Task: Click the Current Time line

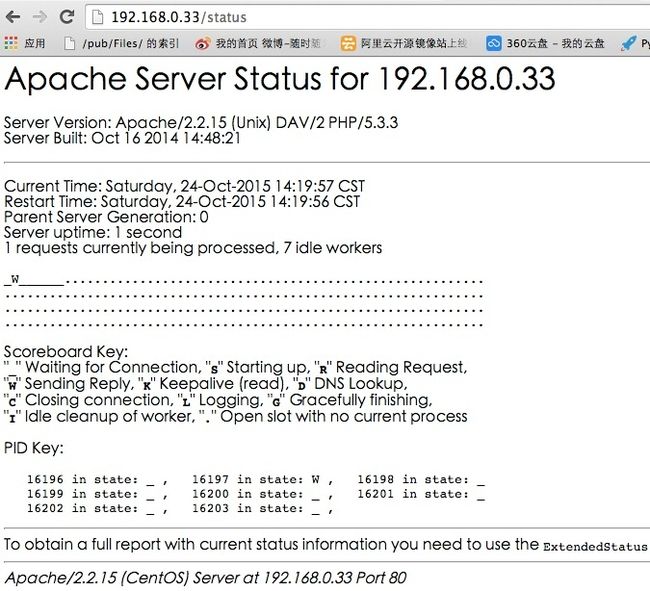Action: click(x=184, y=186)
